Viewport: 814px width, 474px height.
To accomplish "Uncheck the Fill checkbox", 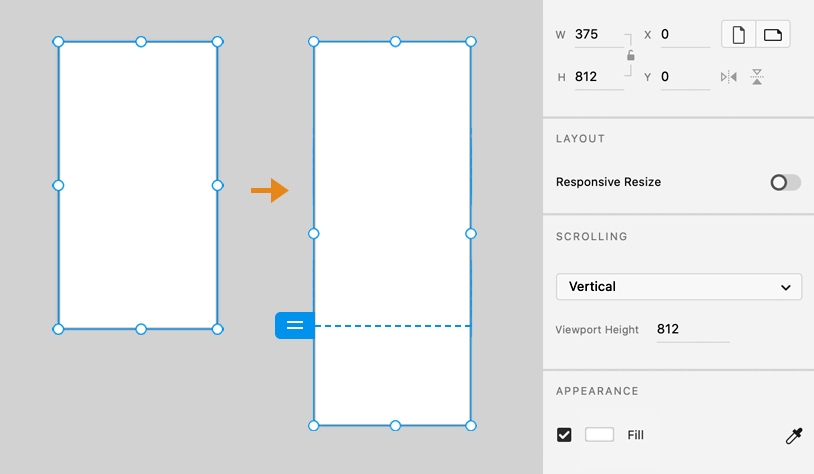I will point(564,435).
